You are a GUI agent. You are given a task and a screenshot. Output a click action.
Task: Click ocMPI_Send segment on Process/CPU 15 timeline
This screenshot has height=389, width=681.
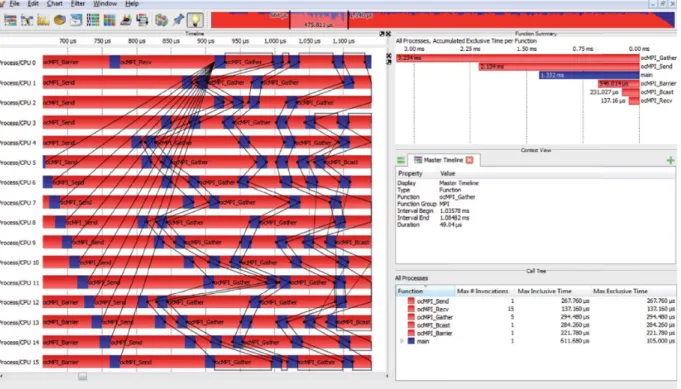coord(161,362)
